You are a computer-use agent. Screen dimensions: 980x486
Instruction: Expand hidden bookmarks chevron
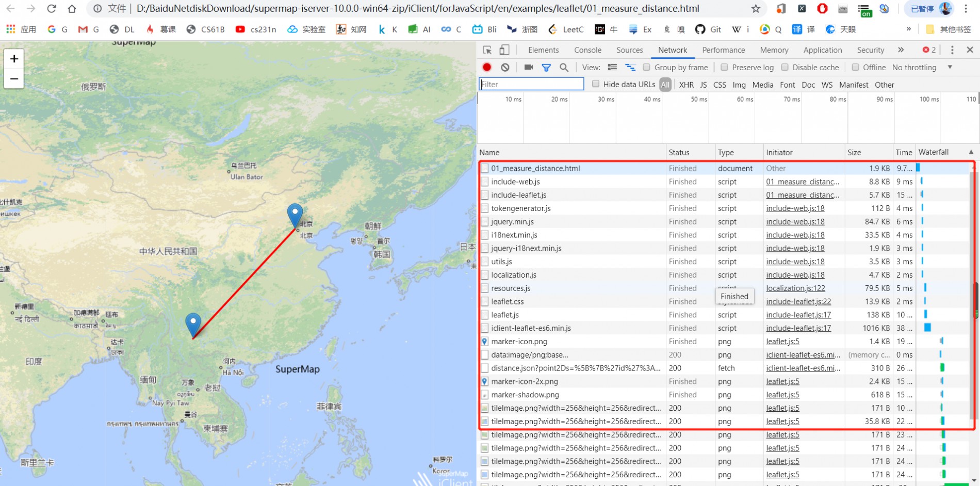909,29
